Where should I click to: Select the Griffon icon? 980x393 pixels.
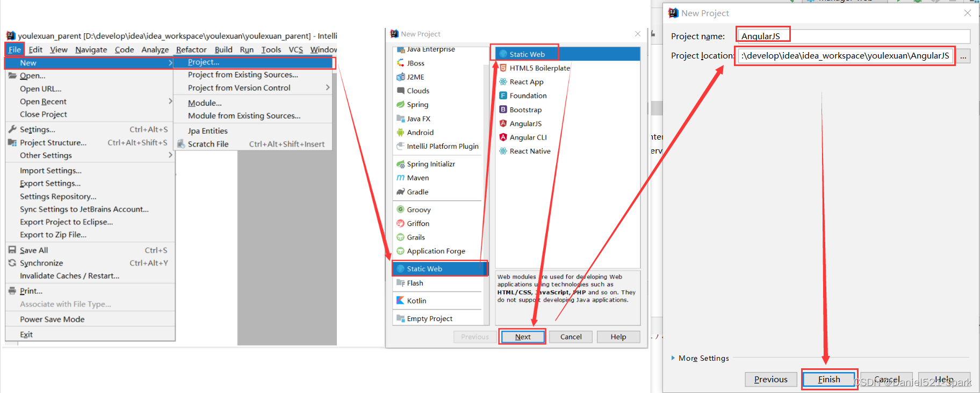(x=400, y=223)
